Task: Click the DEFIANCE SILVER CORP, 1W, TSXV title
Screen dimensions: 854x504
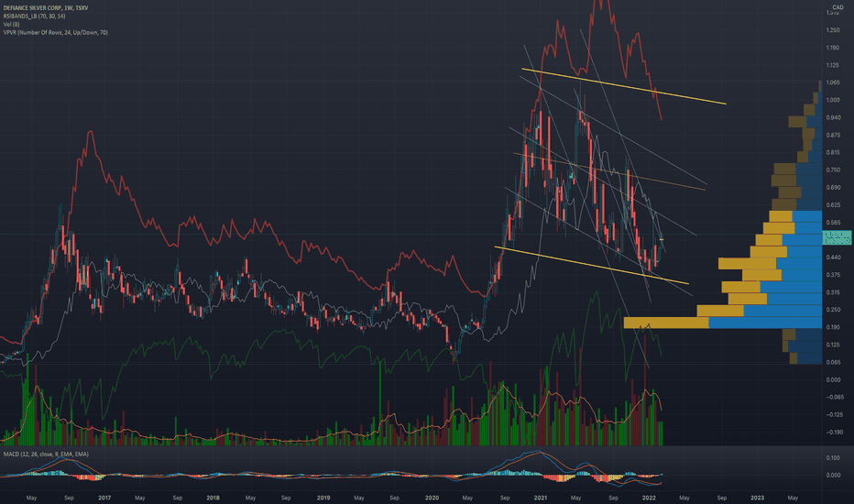Action: [46, 8]
